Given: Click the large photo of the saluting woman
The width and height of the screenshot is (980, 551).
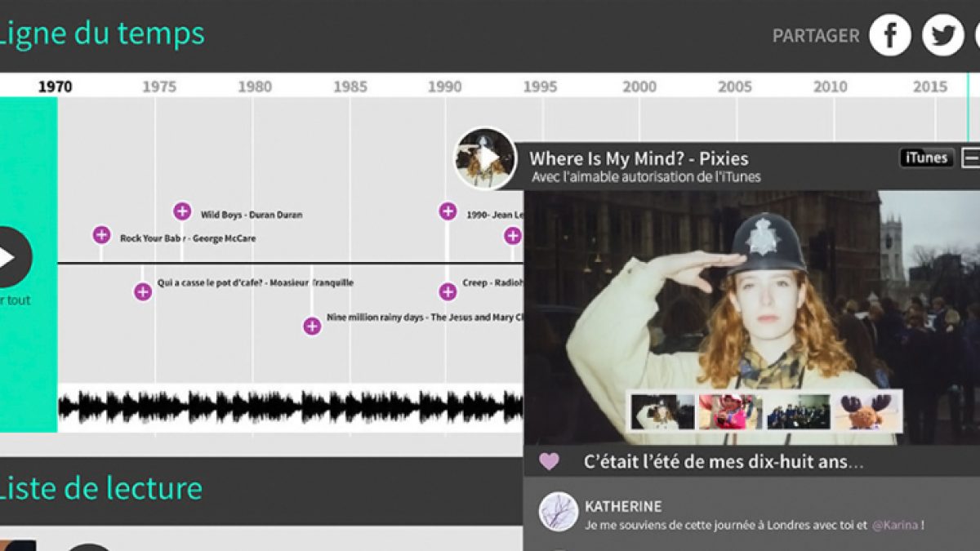Looking at the screenshot, I should [751, 318].
